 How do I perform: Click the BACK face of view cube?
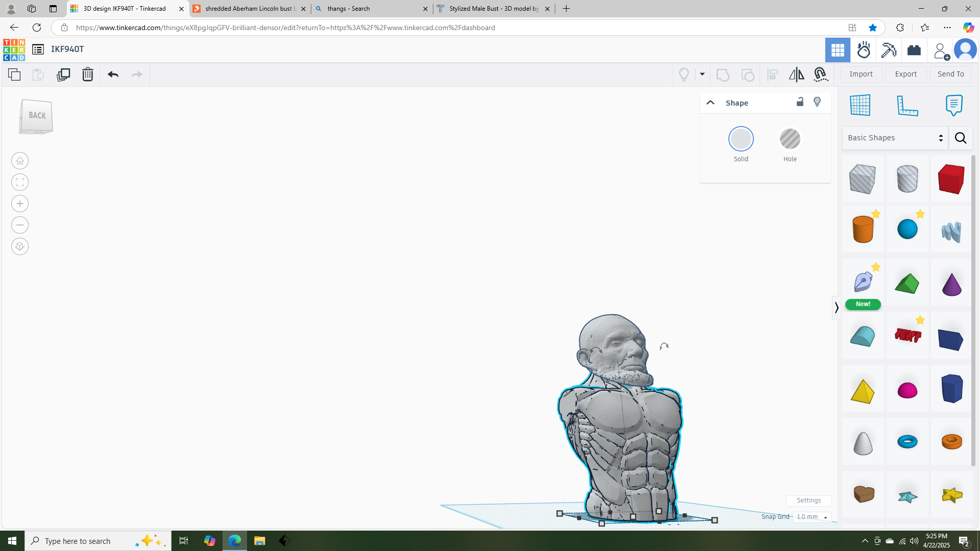pyautogui.click(x=37, y=116)
